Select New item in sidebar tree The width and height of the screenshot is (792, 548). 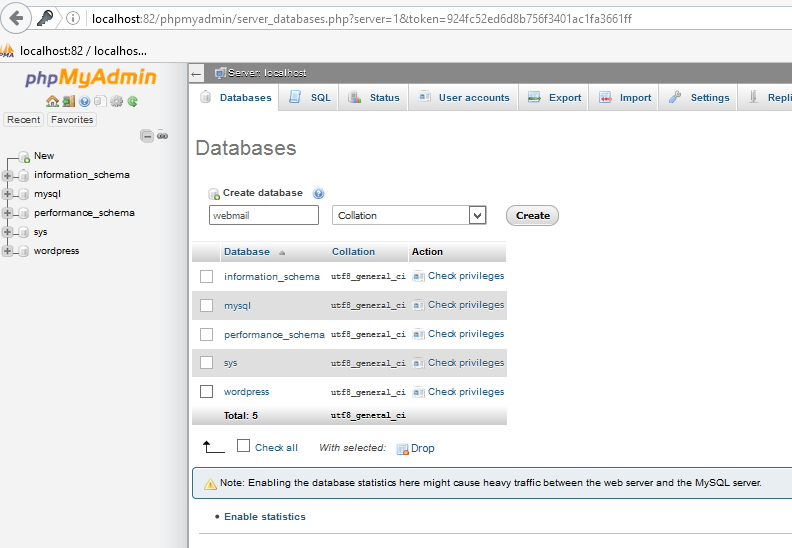(x=44, y=156)
